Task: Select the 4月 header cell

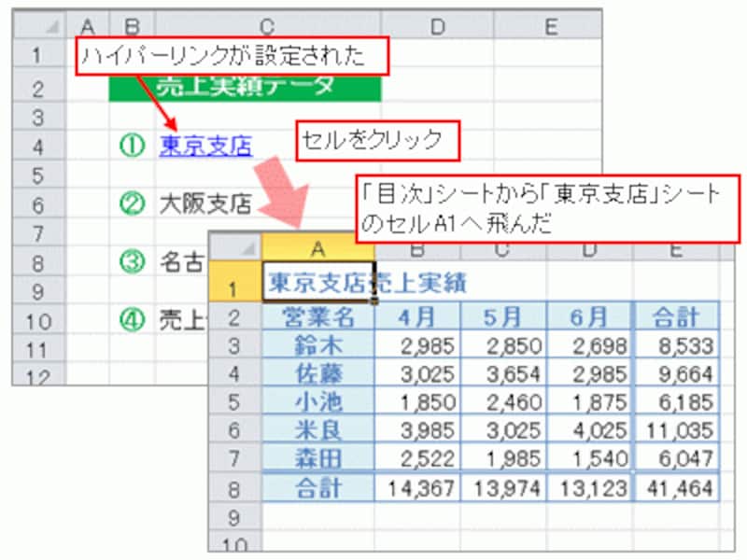Action: tap(417, 316)
